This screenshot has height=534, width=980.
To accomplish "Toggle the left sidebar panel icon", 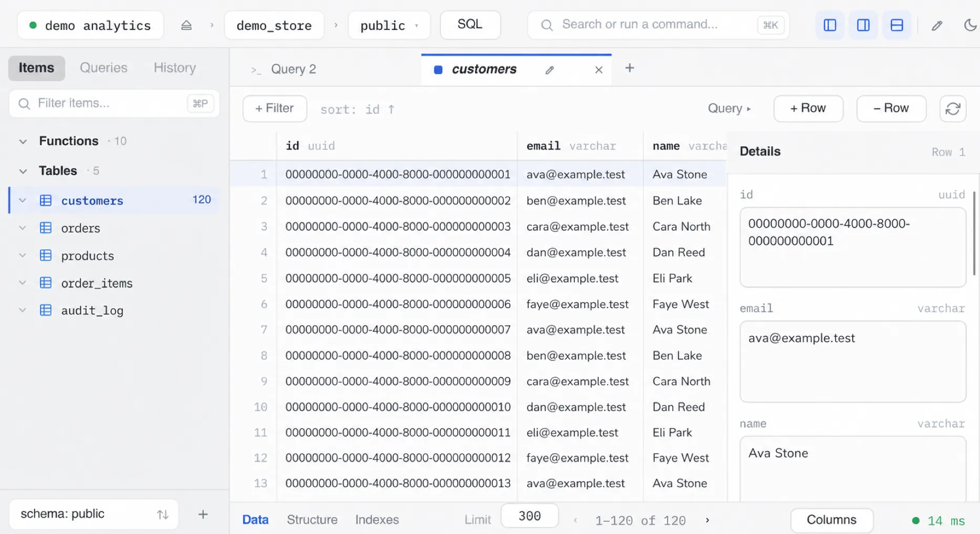I will pos(830,25).
